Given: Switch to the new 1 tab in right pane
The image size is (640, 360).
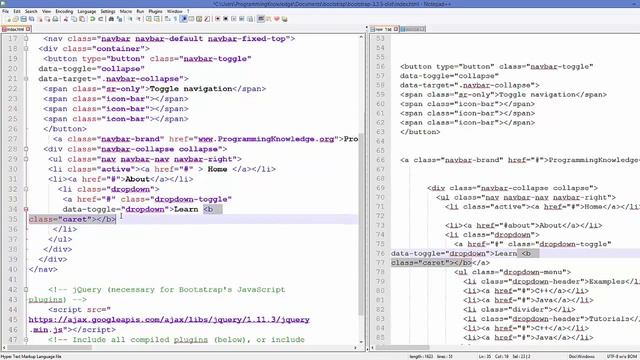Looking at the screenshot, I should [383, 29].
